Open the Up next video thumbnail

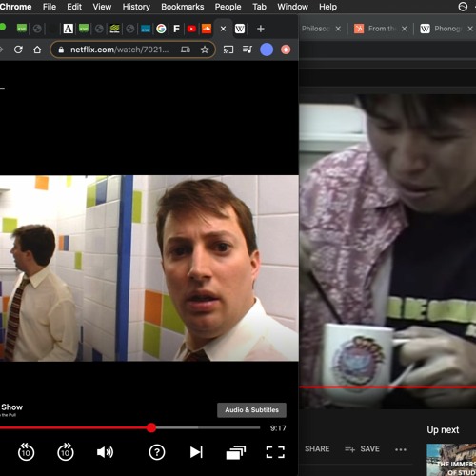[x=451, y=460]
